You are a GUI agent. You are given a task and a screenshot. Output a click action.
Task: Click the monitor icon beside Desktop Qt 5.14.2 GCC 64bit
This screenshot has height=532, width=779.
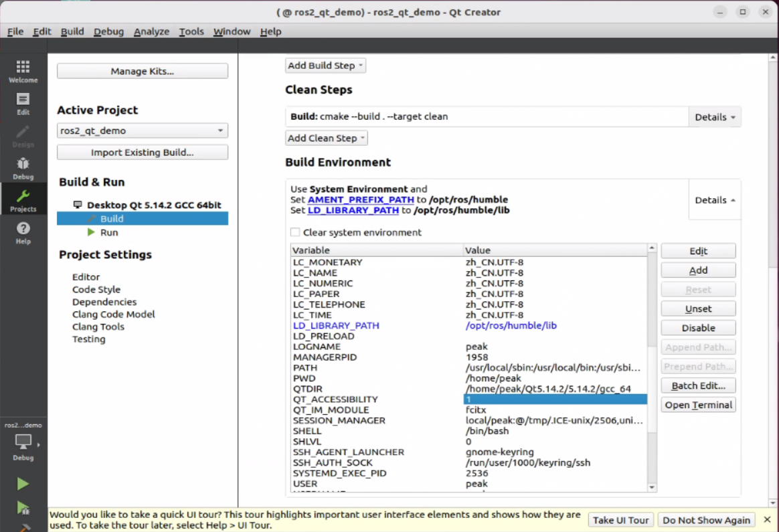click(78, 205)
